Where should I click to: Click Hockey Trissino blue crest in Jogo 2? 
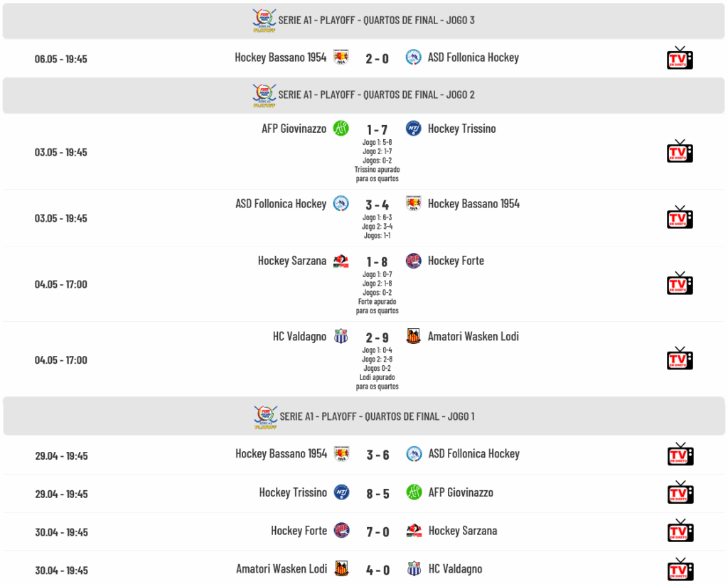click(413, 128)
